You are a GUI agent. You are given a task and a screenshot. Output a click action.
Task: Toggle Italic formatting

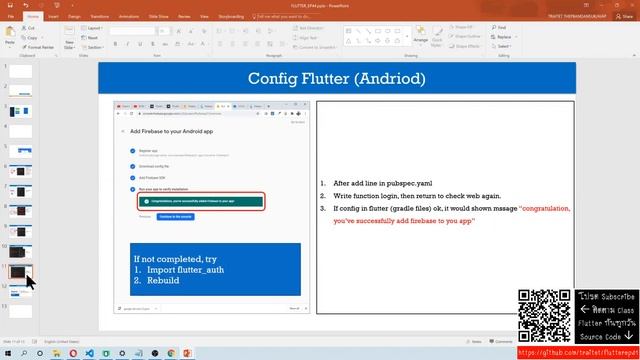coord(127,44)
